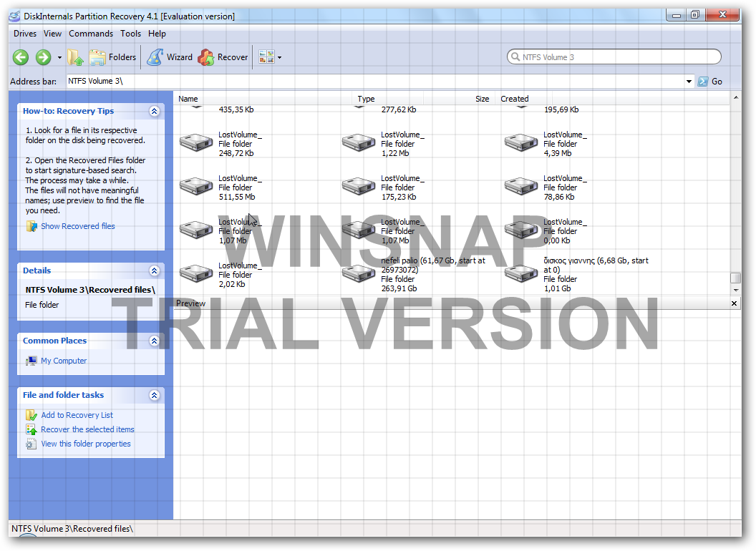Collapse the Common Places panel

pos(155,341)
